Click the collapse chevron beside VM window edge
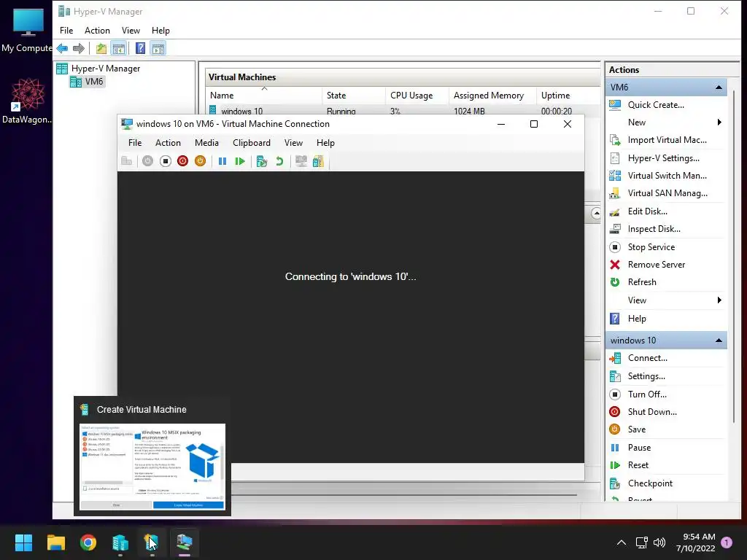This screenshot has height=560, width=747. [596, 214]
